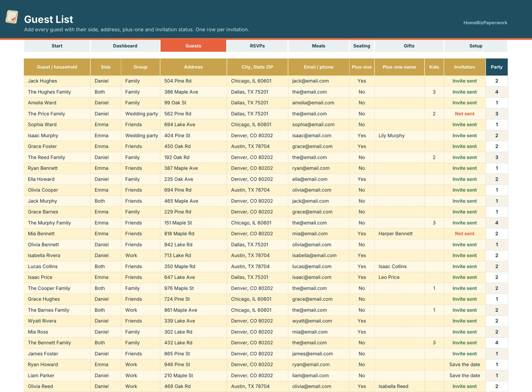Select the Address column header
This screenshot has width=532, height=392.
(x=193, y=67)
